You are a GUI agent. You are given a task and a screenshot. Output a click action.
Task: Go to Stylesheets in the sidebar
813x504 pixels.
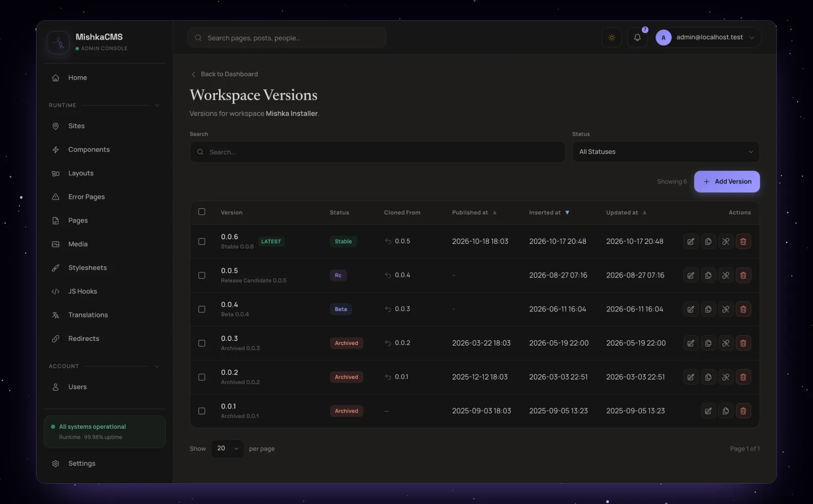point(105,268)
